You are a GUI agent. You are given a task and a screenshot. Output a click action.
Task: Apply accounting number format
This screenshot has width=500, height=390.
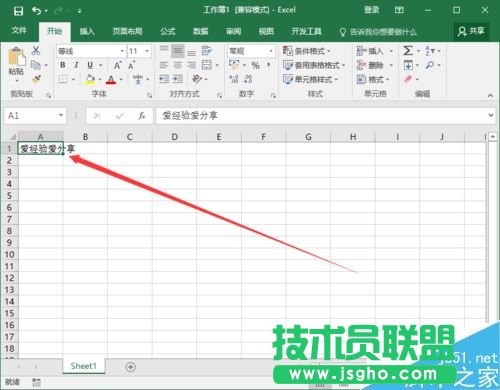point(234,65)
